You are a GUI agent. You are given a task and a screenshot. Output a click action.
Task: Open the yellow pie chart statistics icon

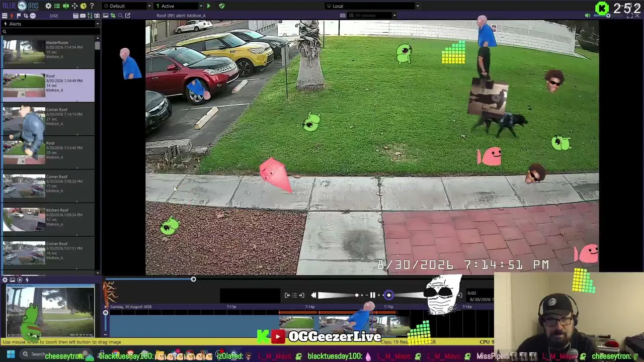point(83,6)
